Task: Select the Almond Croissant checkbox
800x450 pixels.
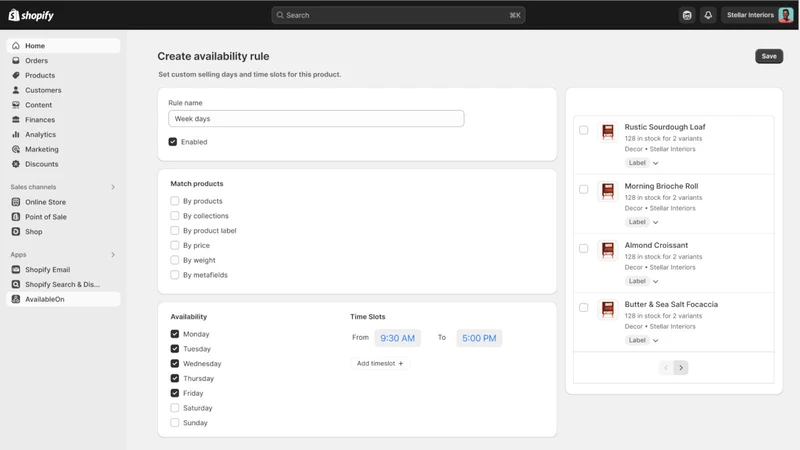Action: [x=584, y=248]
